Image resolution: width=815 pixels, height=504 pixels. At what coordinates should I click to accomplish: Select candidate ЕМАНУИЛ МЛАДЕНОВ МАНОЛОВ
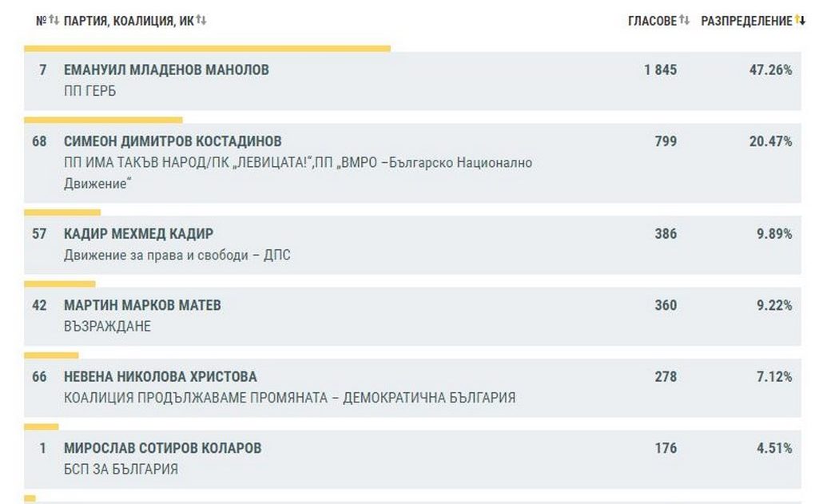coord(166,70)
